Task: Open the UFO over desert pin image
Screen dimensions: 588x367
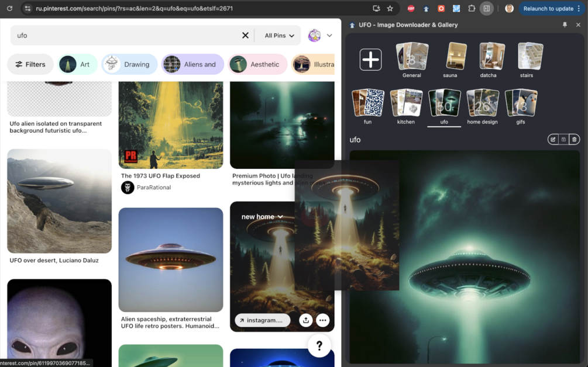Action: (x=59, y=201)
